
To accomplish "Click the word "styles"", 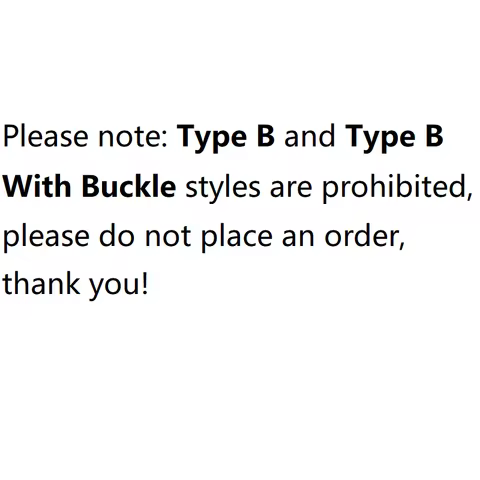I will [223, 187].
